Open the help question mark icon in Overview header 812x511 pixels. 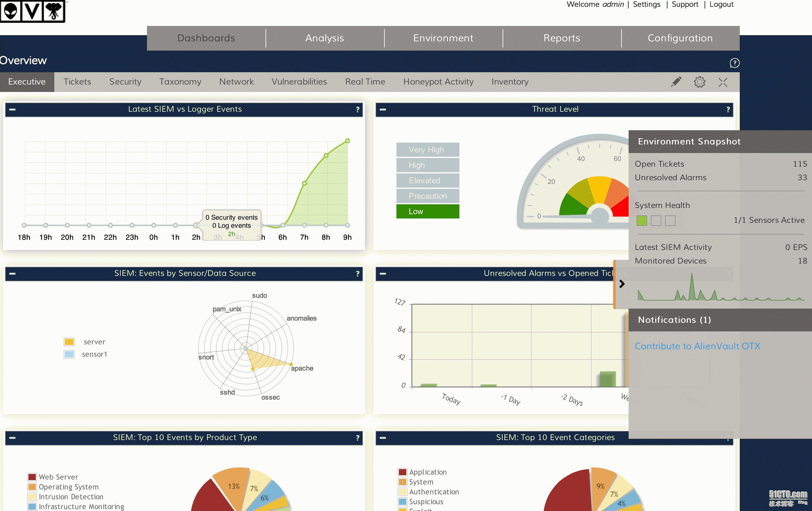735,63
